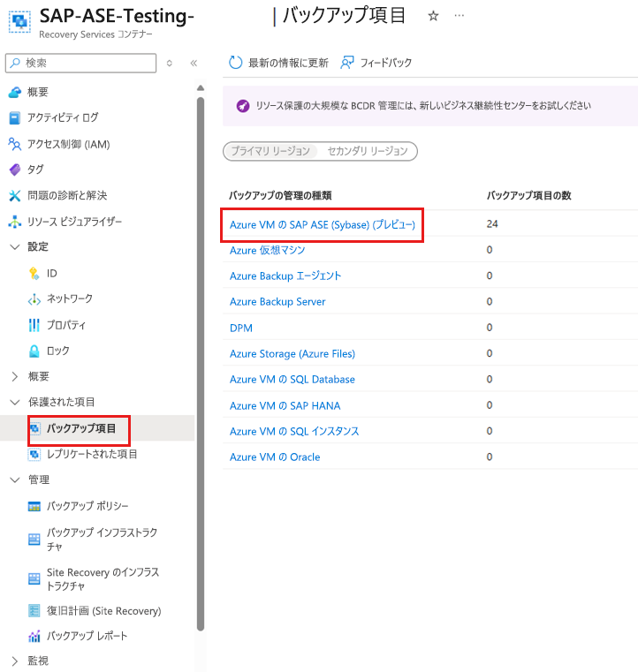Collapse the 保護された項目 section

(15, 403)
